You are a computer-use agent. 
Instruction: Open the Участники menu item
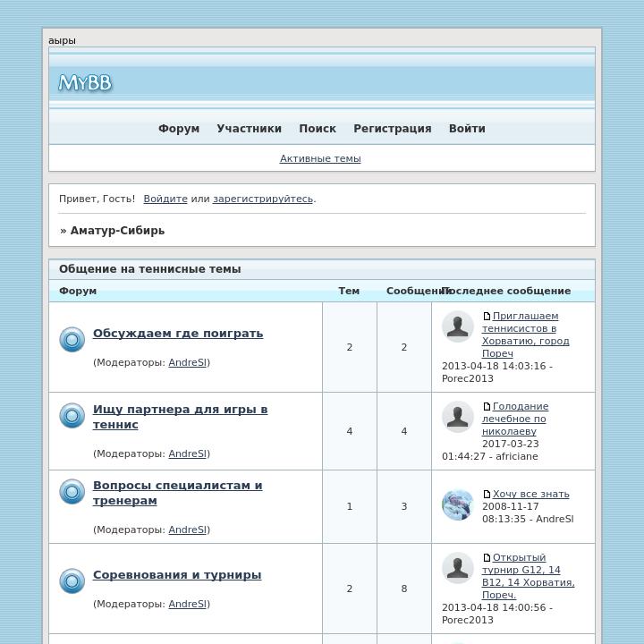click(x=249, y=129)
